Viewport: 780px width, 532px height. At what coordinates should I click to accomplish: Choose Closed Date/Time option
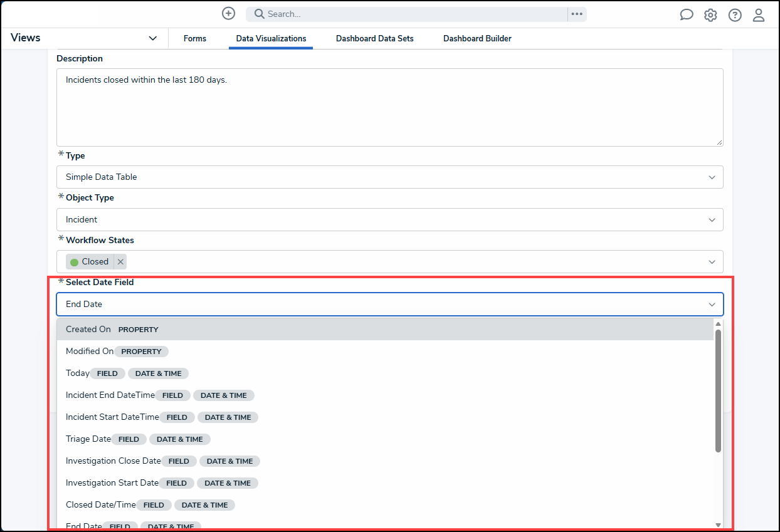click(385, 505)
